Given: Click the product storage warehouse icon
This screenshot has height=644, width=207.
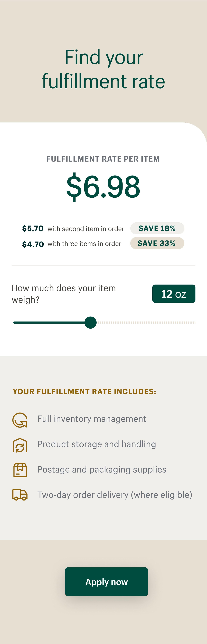Looking at the screenshot, I should [20, 445].
